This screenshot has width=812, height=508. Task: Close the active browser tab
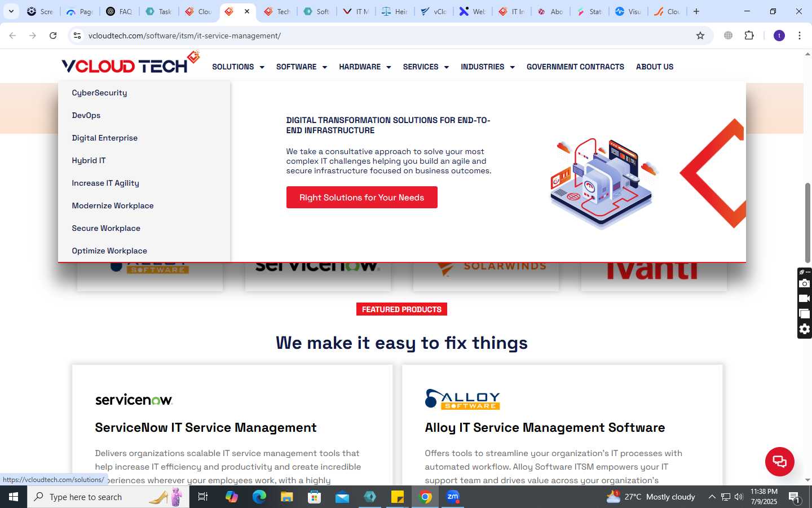coord(247,11)
